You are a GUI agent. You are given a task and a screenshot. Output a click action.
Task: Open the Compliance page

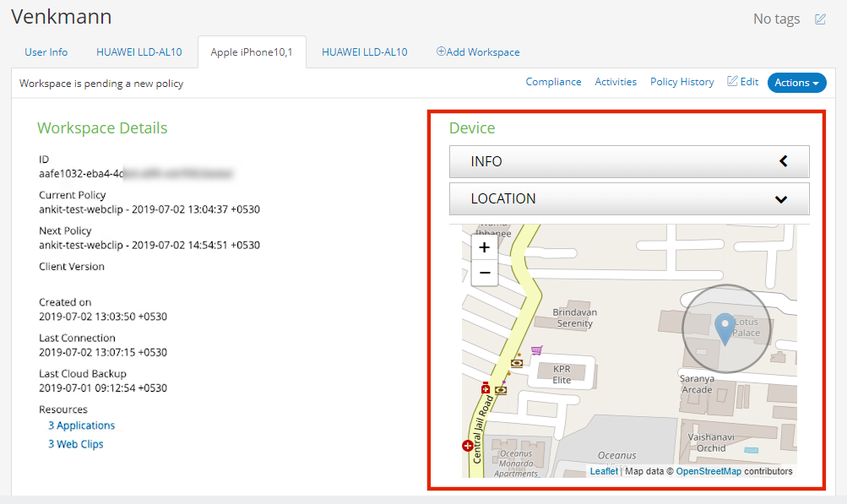pos(553,82)
